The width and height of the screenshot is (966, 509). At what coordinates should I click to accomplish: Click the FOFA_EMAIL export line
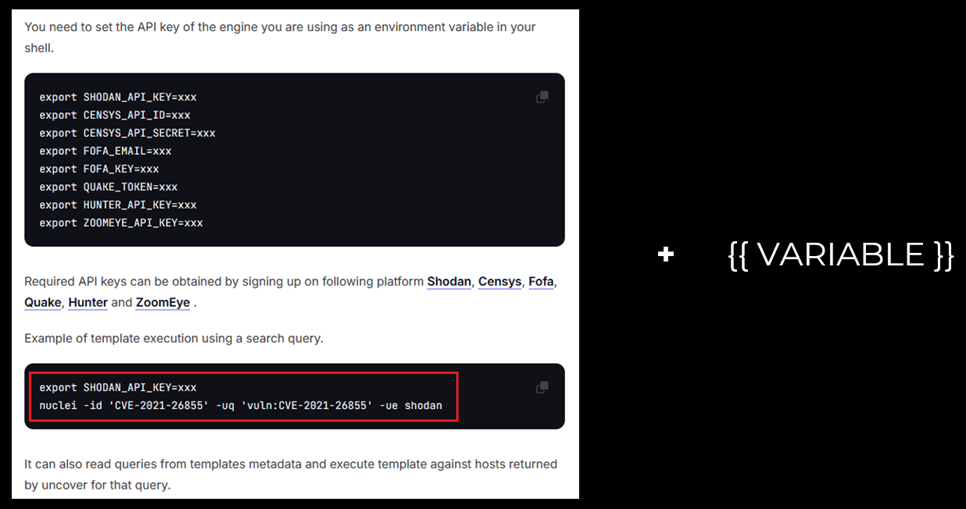click(105, 151)
